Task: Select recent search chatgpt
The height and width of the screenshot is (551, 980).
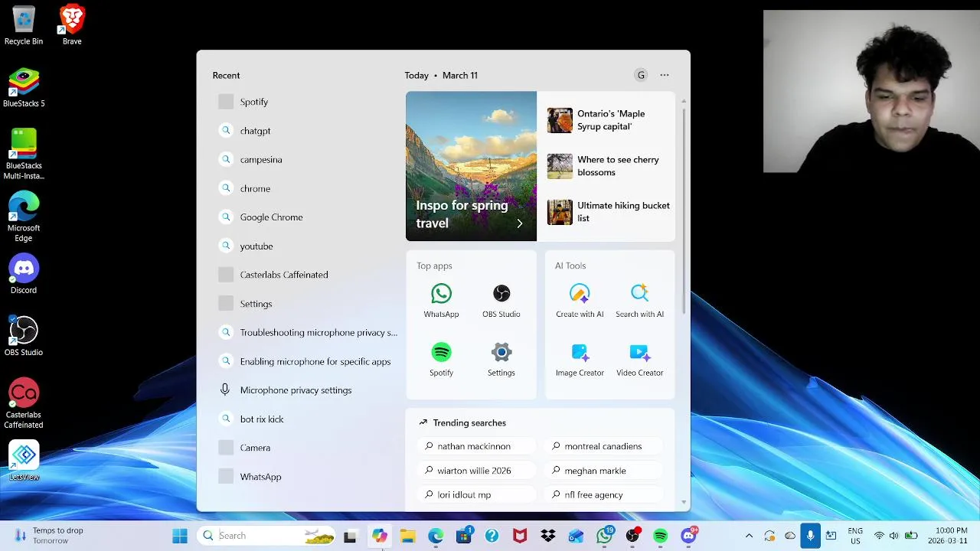Action: click(306, 131)
